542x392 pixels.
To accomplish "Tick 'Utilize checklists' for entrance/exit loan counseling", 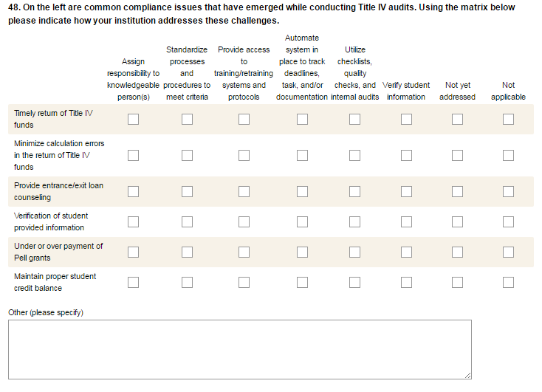I will tap(354, 192).
